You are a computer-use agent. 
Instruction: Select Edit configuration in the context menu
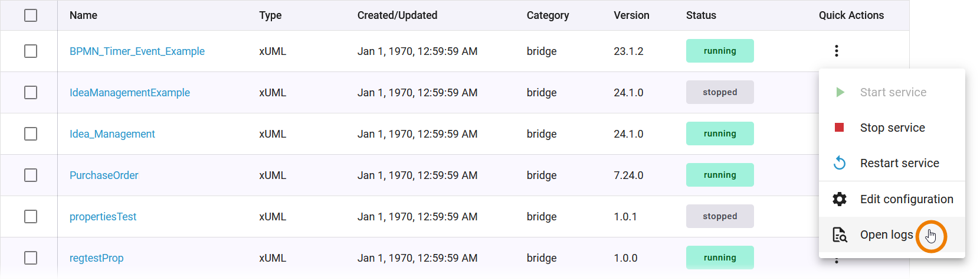coord(906,199)
